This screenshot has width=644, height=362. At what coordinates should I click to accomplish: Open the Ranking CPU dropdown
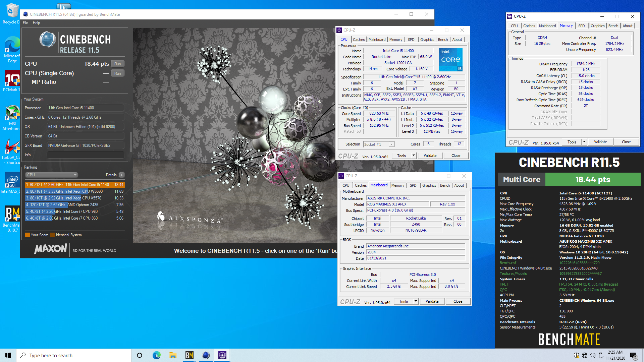tap(52, 175)
